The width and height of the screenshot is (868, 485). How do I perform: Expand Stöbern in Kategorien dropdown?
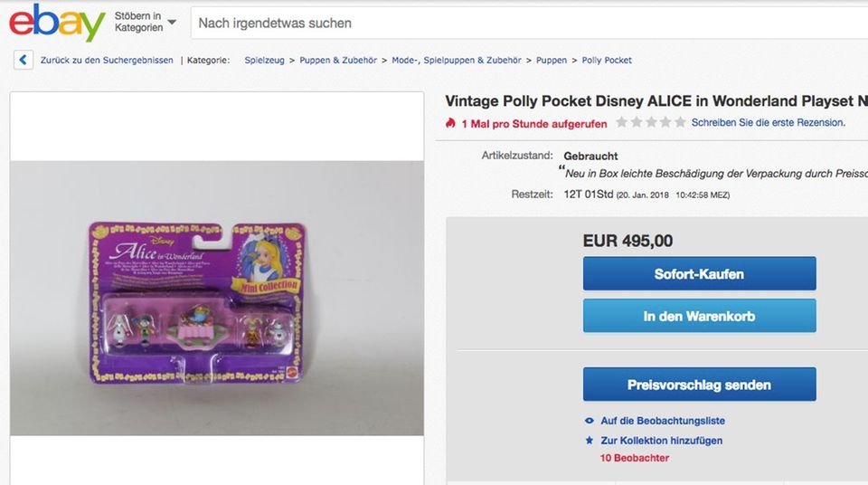tap(146, 22)
